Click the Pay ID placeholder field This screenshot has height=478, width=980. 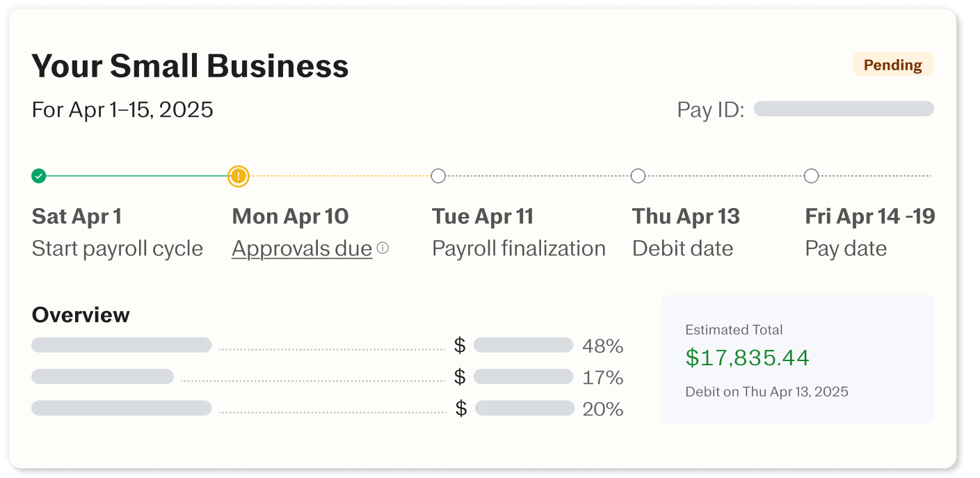coord(844,109)
